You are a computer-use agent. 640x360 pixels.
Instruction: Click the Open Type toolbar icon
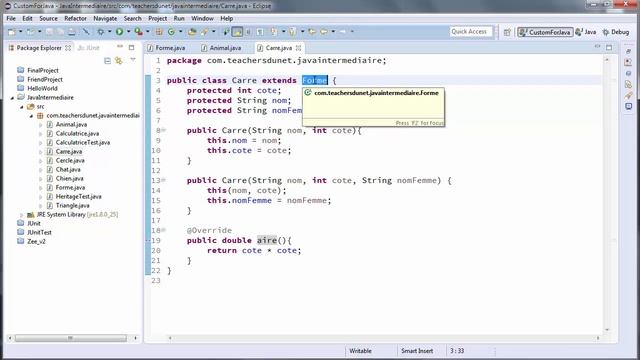click(x=192, y=31)
